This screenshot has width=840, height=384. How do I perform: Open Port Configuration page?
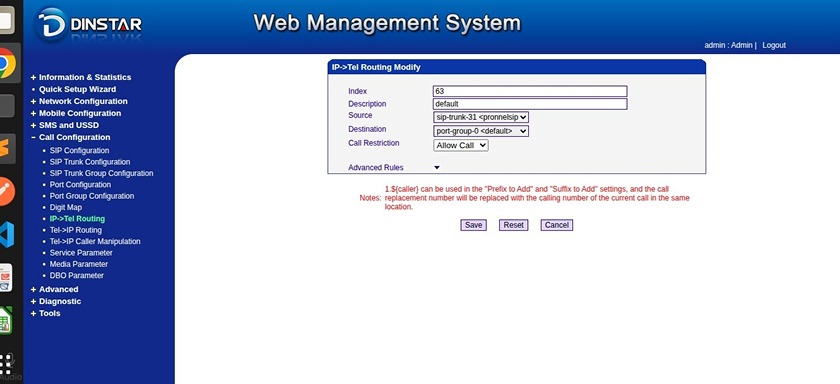click(80, 185)
